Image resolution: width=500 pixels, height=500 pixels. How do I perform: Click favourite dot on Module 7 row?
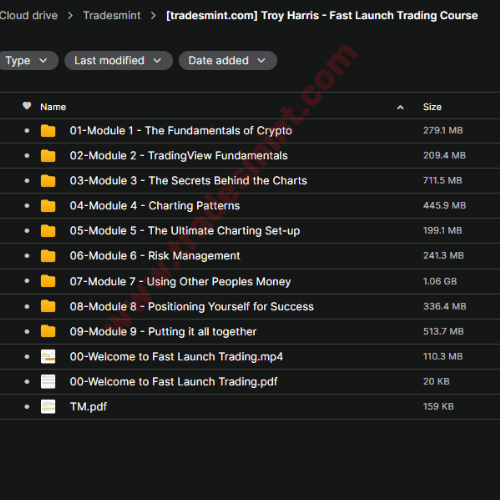[27, 281]
